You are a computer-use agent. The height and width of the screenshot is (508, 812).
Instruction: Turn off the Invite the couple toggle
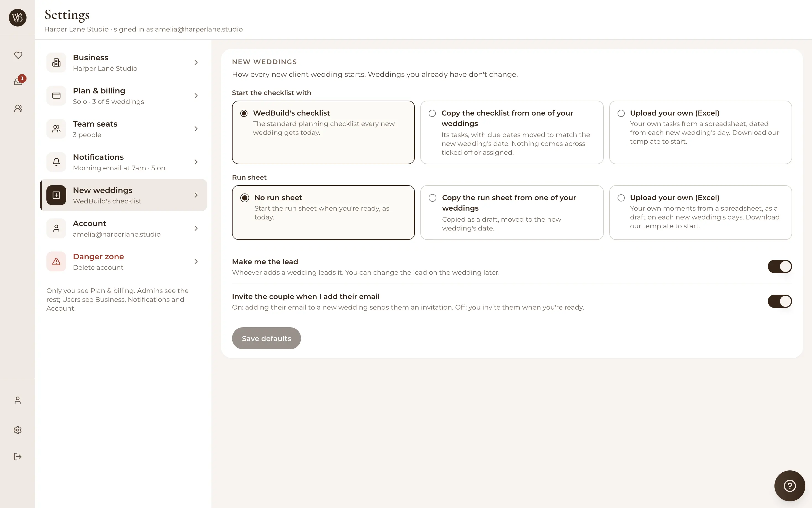779,301
